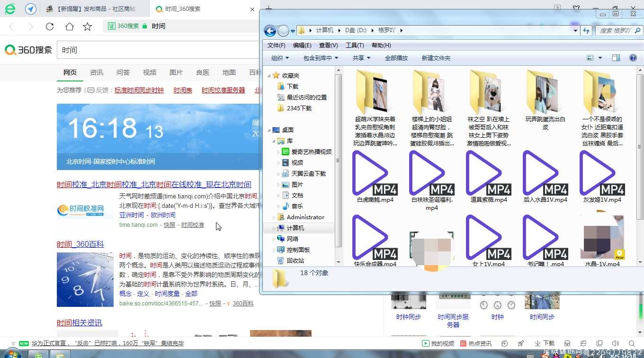
Task: Click the favorites star icon in browser
Action: [x=87, y=27]
